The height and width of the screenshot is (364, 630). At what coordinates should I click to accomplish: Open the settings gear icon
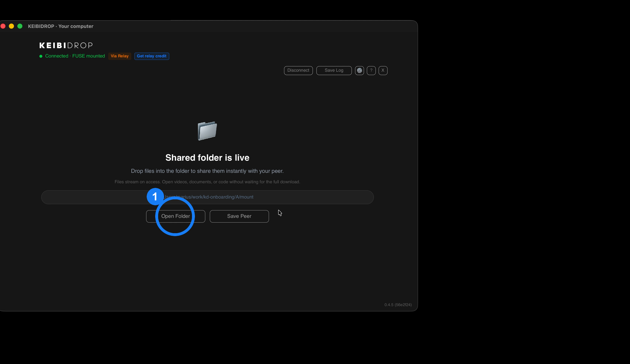coord(359,71)
